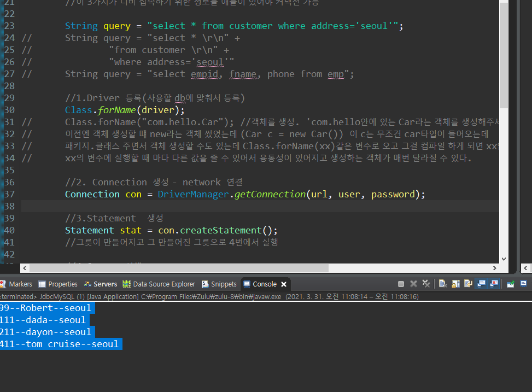Close the Console tab

coord(284,284)
